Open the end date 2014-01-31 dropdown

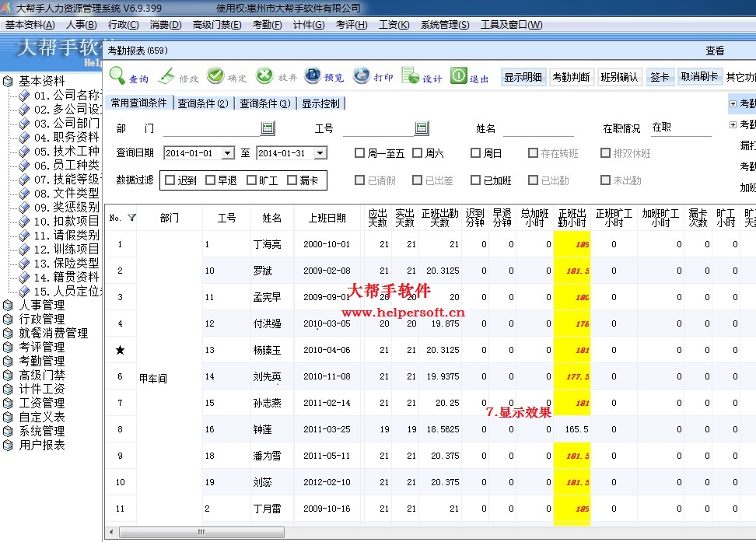click(320, 153)
